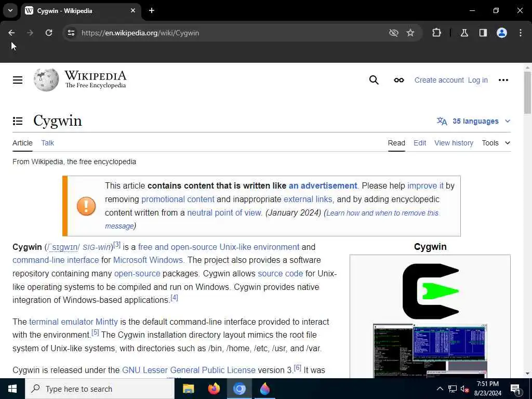This screenshot has height=399, width=532.
Task: Expand the 35 languages dropdown
Action: coord(474,121)
